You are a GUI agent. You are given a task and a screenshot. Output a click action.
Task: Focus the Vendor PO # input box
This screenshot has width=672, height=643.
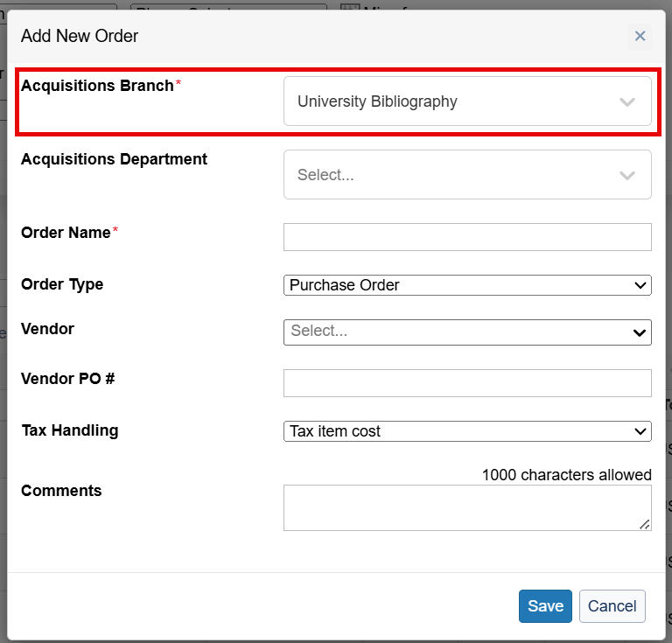tap(467, 383)
